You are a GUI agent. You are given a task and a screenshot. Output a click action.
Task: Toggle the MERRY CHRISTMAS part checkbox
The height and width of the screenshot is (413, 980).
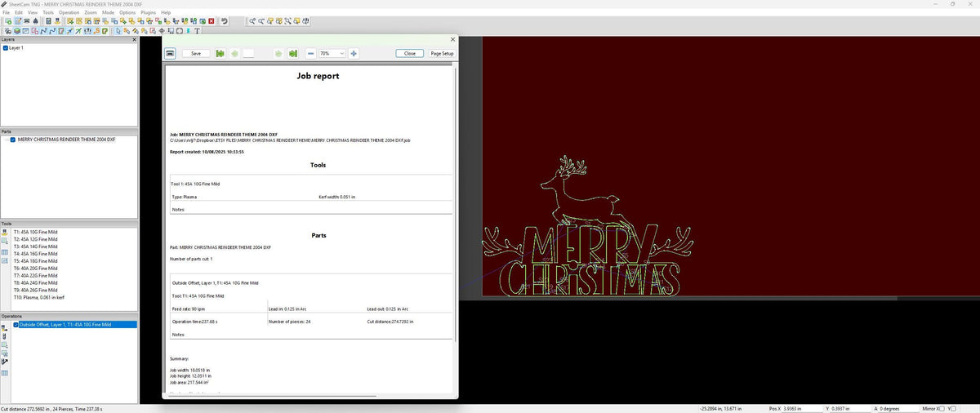[13, 140]
